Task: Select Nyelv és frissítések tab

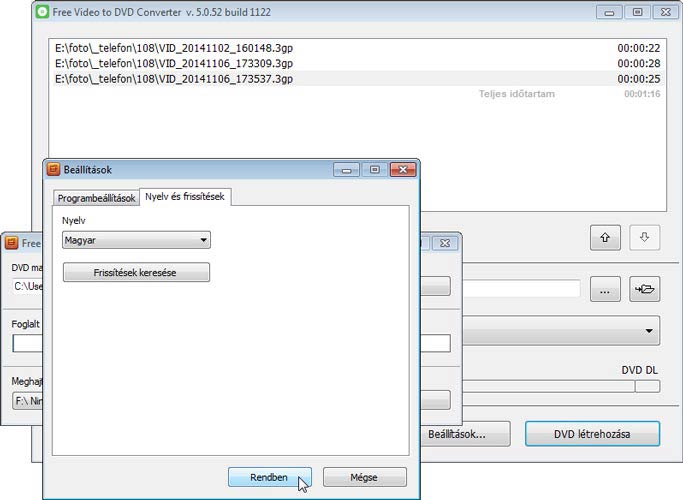Action: tap(185, 196)
